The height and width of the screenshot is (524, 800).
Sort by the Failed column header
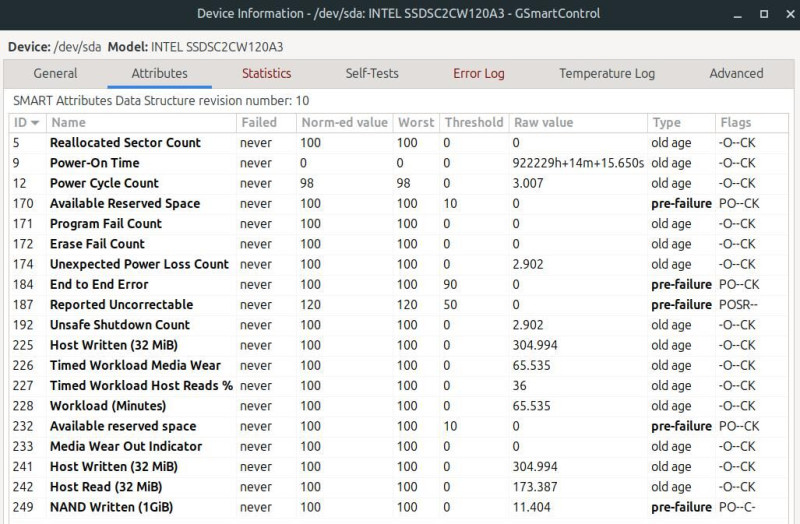click(x=266, y=122)
